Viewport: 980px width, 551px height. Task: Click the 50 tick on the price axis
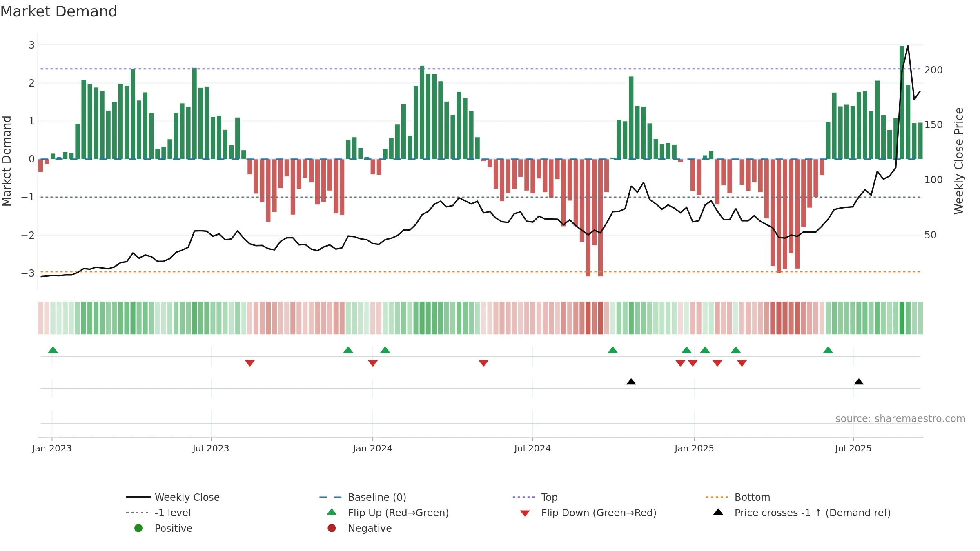(x=931, y=235)
